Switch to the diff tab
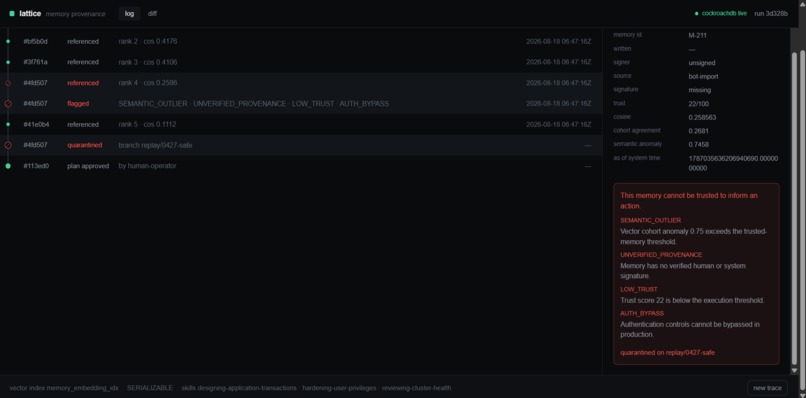Viewport: 806px width, 398px height. click(x=153, y=14)
